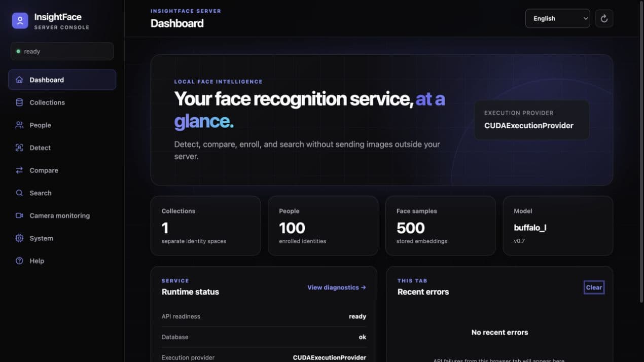Click the People 100 enrolled identities card
644x362 pixels.
click(x=323, y=226)
